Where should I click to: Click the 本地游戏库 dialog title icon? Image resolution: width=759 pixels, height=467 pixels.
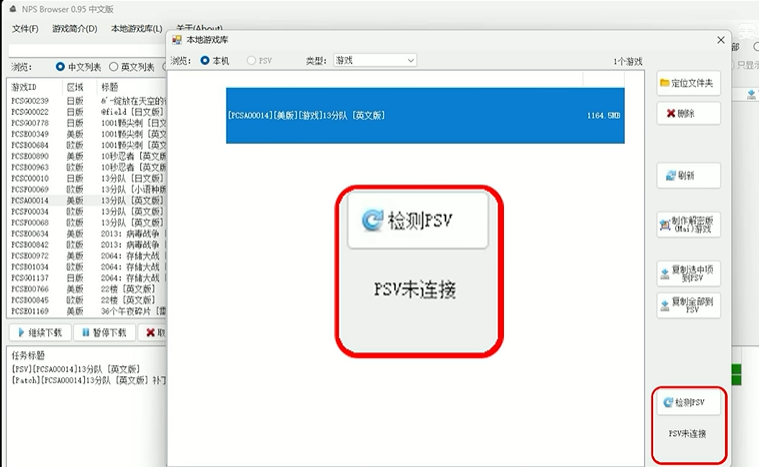click(177, 40)
